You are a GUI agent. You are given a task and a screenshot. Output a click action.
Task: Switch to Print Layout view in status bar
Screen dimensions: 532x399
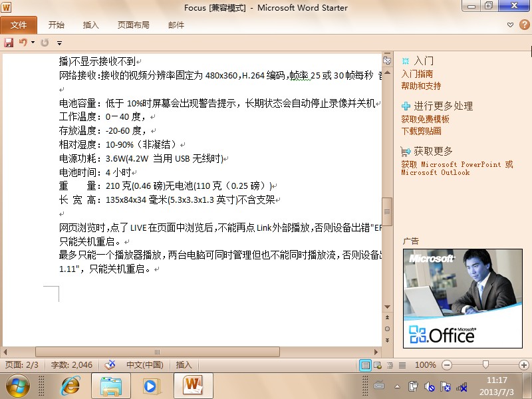tap(365, 365)
